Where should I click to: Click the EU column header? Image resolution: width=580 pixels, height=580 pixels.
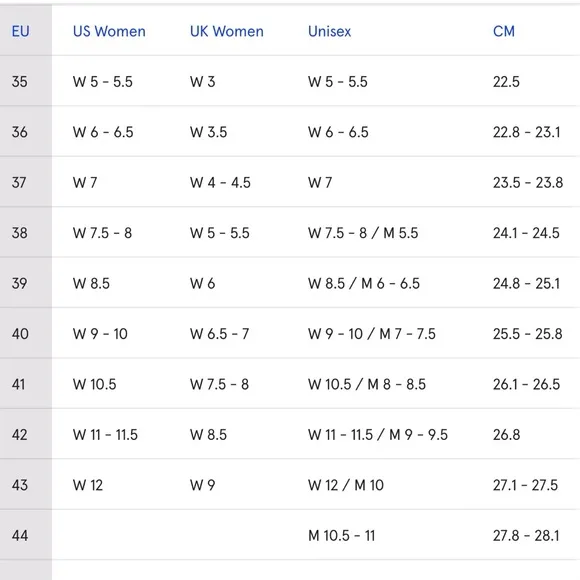click(x=20, y=31)
